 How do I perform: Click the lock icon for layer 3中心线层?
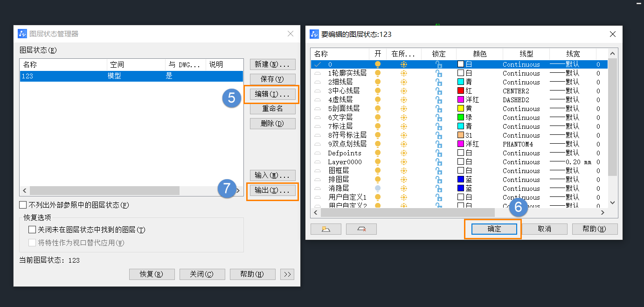coord(439,91)
